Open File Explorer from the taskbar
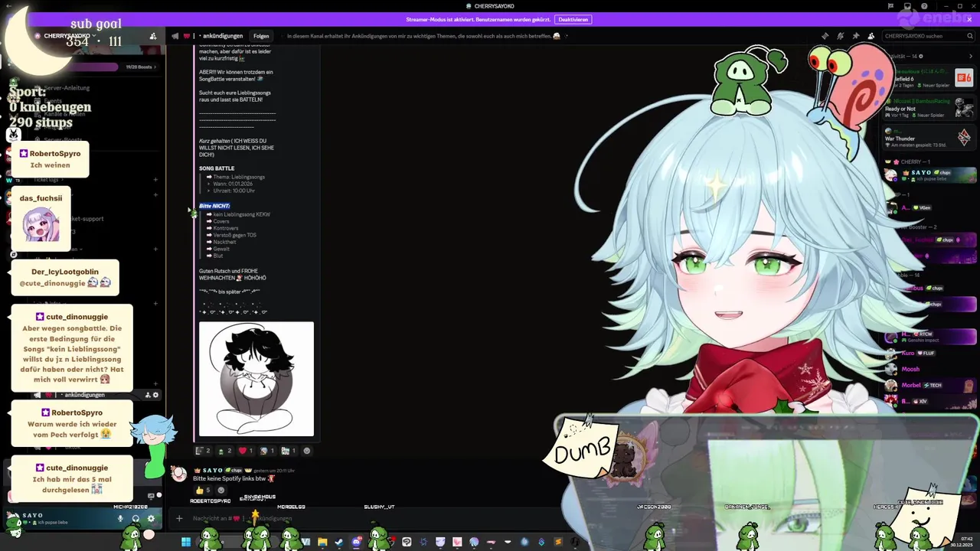980x551 pixels. pyautogui.click(x=322, y=542)
